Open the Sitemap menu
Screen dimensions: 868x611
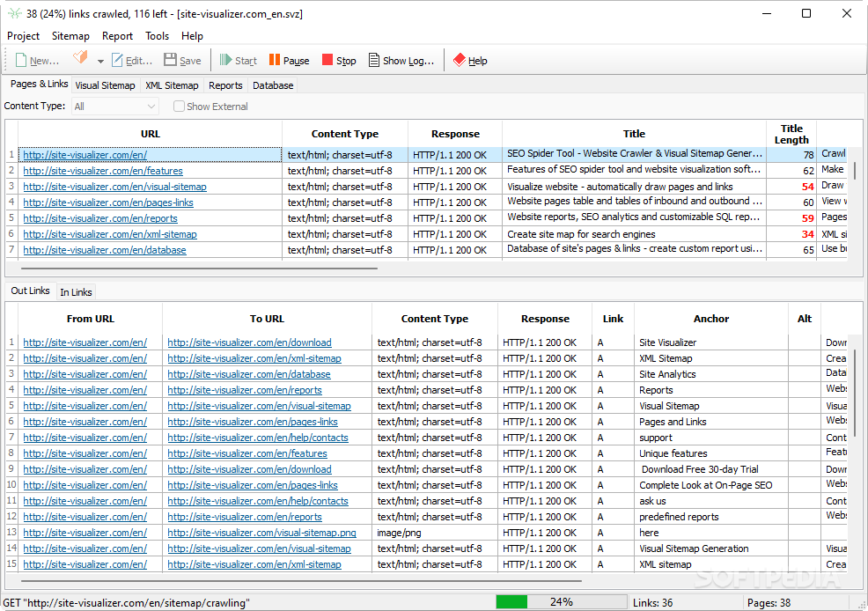70,36
